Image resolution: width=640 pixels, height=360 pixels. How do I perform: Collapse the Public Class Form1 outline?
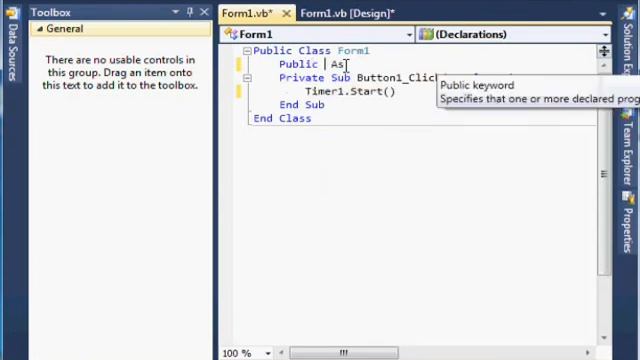click(247, 51)
